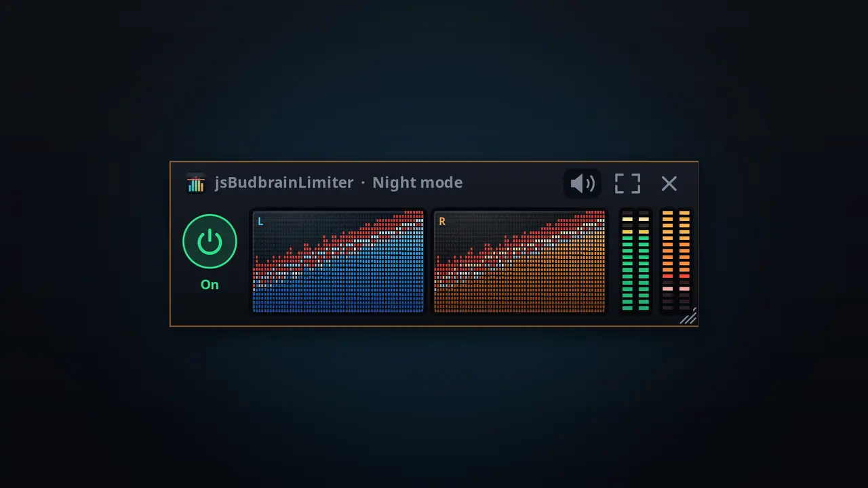
Task: Click the jsBudbrainLimiter app icon
Action: point(196,183)
